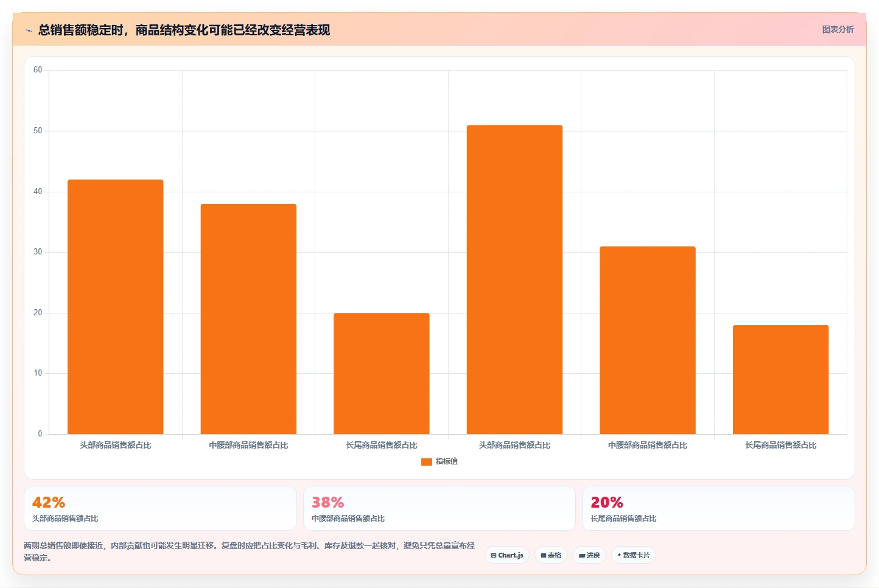Select the 数据卡片 chip
879x588 pixels.
pos(634,555)
